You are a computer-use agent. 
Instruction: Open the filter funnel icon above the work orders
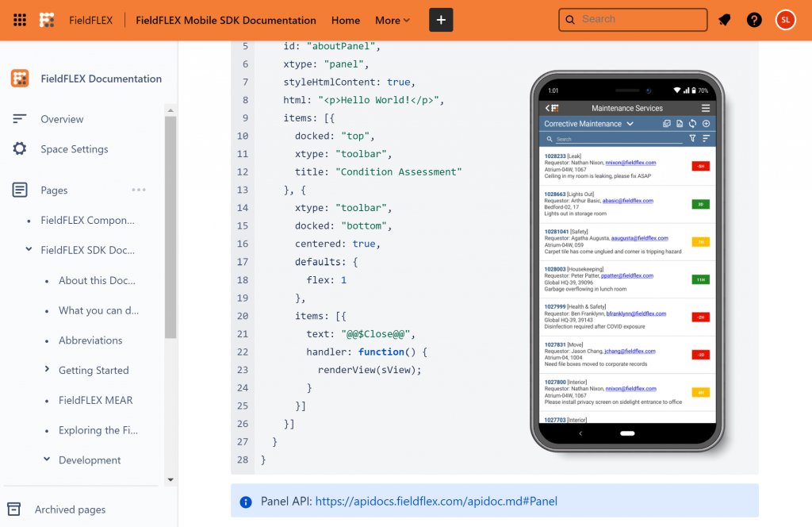[x=691, y=138]
